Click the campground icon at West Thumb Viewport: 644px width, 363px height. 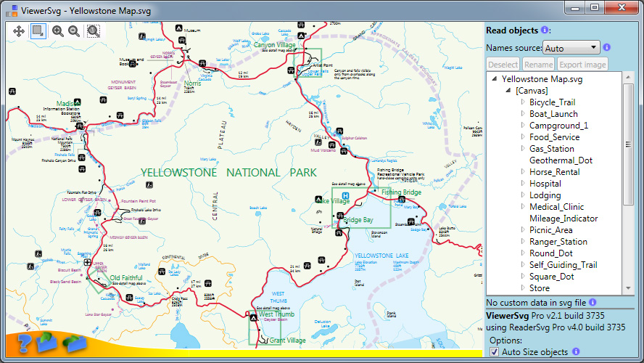point(253,318)
